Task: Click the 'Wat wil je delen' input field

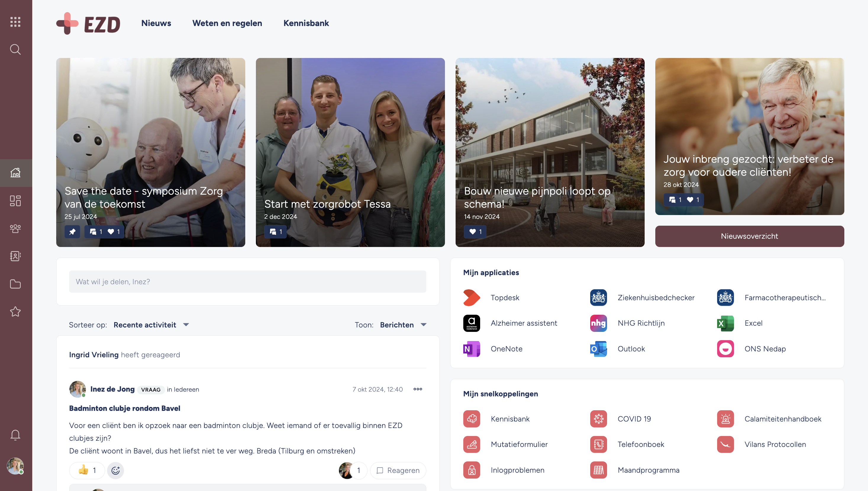Action: 248,281
